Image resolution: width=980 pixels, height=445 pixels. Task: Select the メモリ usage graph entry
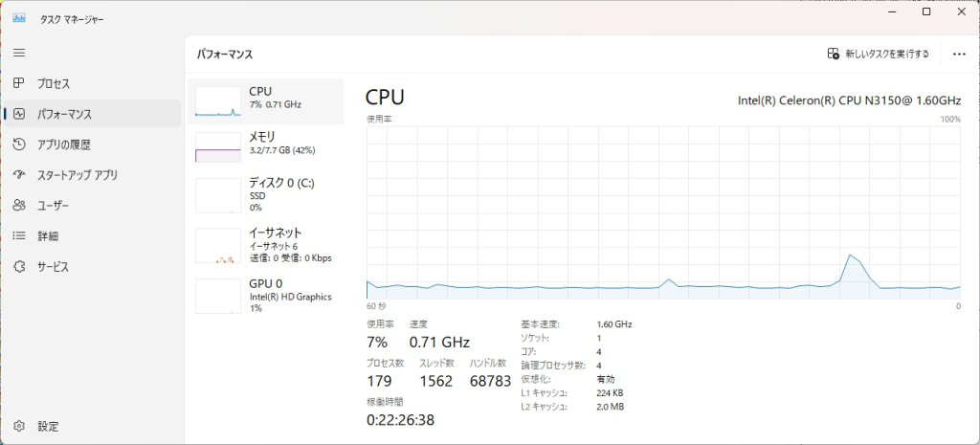click(266, 146)
